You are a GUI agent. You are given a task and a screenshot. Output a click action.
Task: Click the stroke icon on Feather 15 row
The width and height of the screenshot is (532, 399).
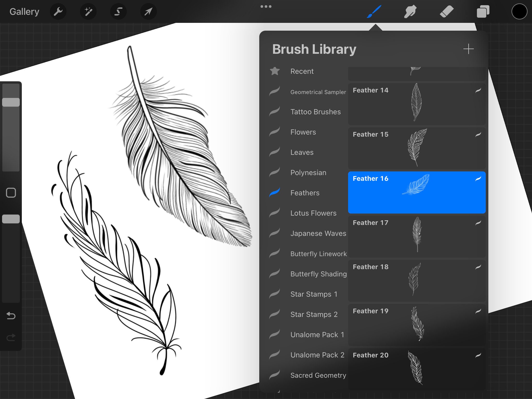[x=478, y=135]
